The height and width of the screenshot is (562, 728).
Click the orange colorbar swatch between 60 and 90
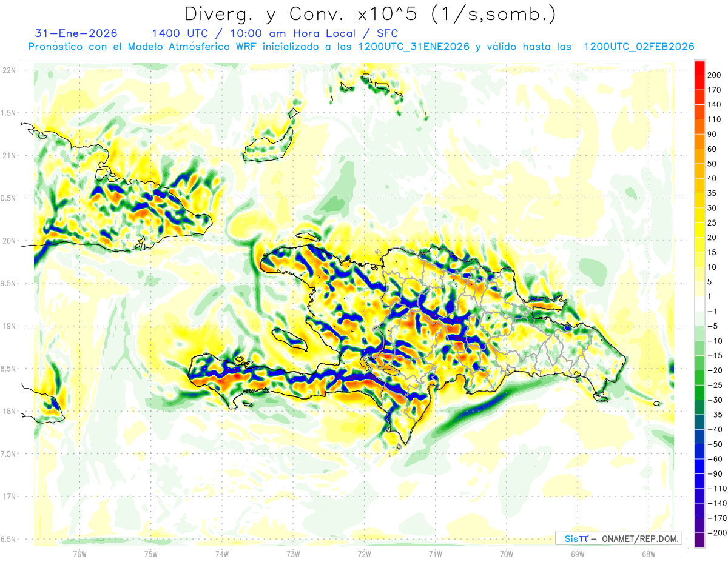699,141
